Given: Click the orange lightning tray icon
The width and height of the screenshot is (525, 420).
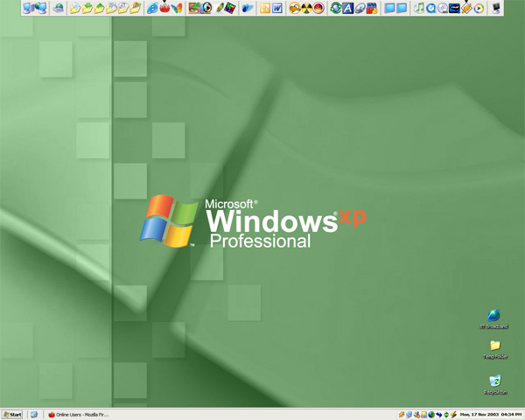Looking at the screenshot, I should coord(402,415).
